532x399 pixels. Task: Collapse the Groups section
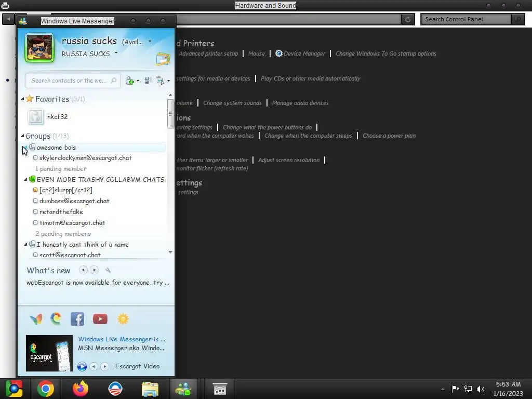tap(22, 136)
